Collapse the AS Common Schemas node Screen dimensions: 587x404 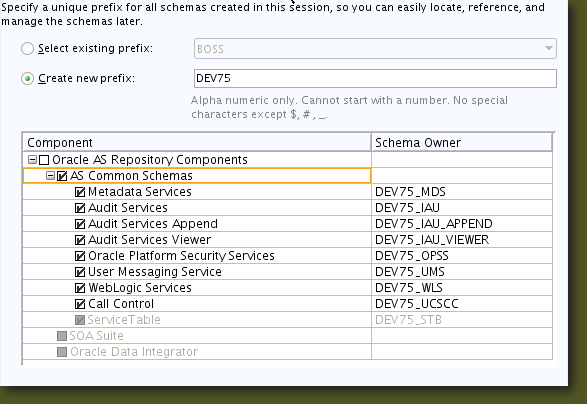[x=50, y=176]
